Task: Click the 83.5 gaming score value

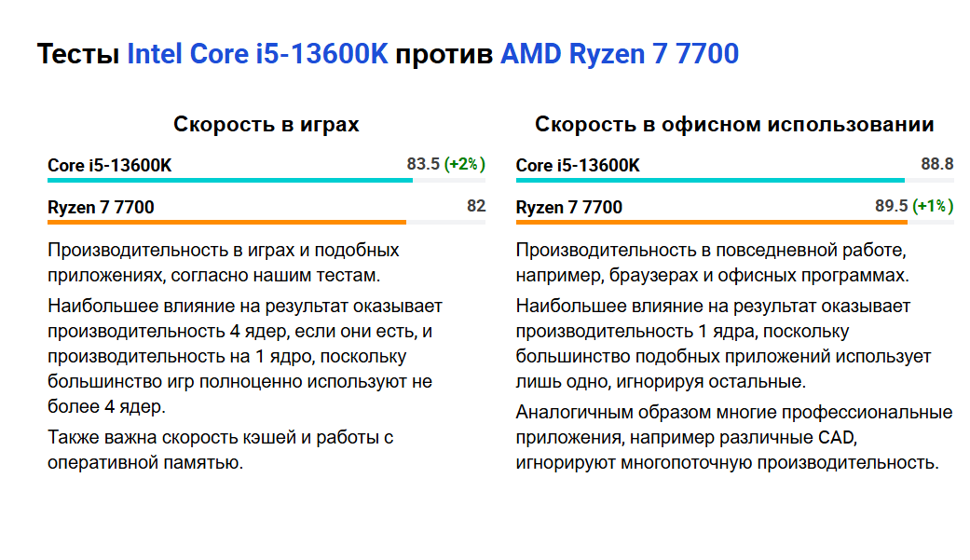Action: [x=423, y=164]
